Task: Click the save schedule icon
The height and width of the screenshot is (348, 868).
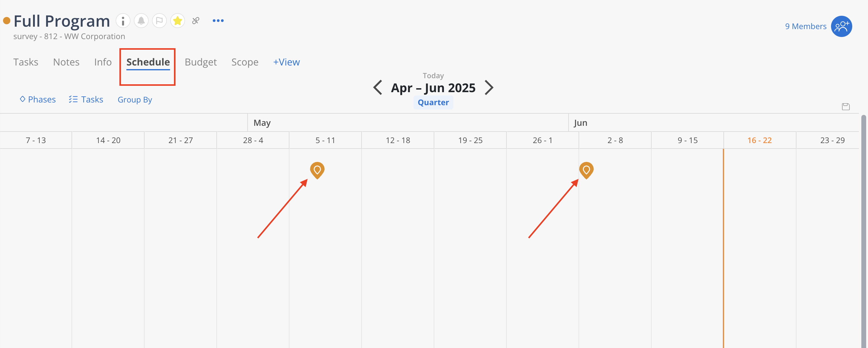Action: point(846,107)
